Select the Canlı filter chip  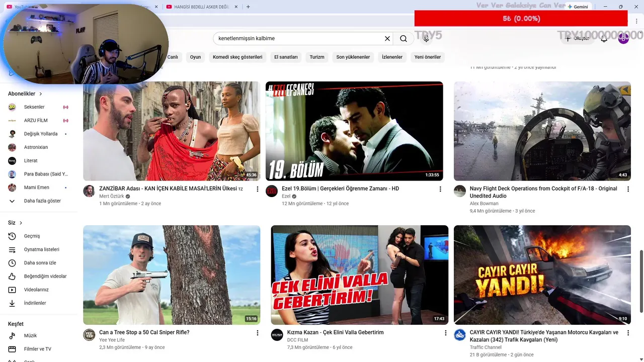click(x=173, y=57)
